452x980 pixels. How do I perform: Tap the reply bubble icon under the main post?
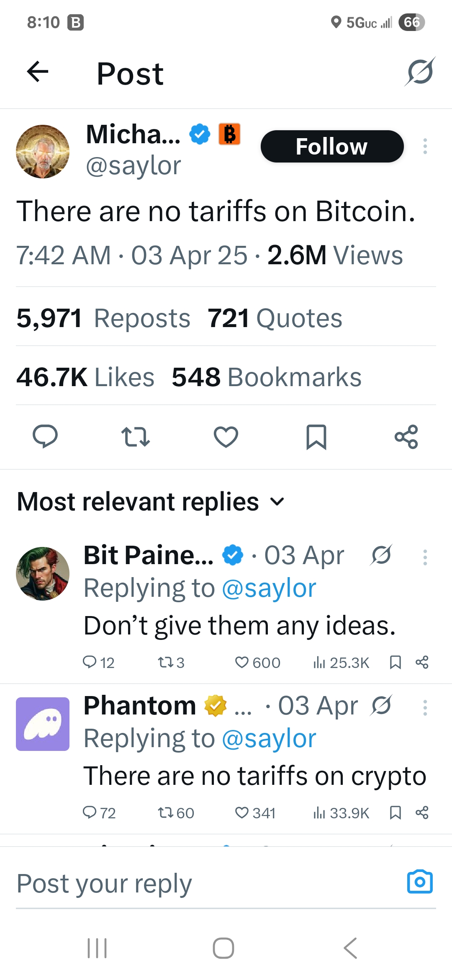click(x=45, y=436)
